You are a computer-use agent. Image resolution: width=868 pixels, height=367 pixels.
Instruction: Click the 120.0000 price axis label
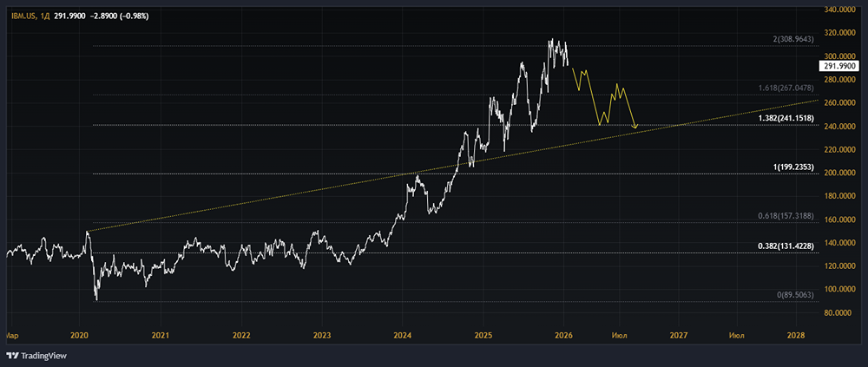pyautogui.click(x=839, y=265)
